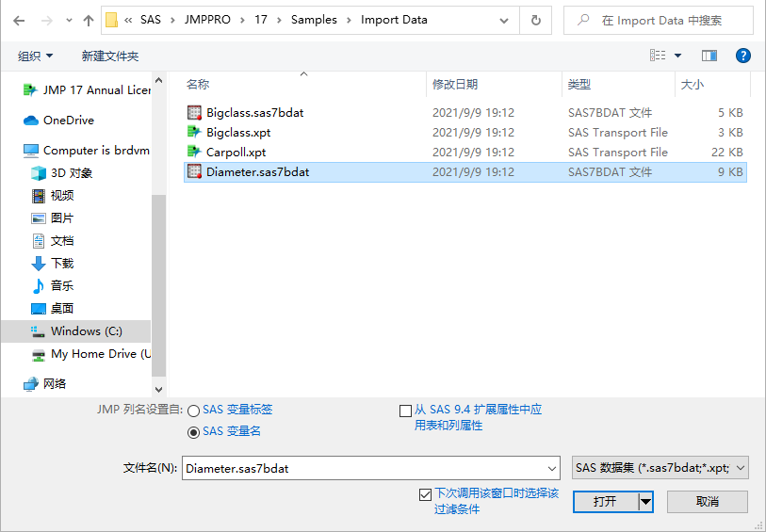Enable 从 SAS 9.4 扩展属性 checkbox
This screenshot has width=766, height=532.
(x=405, y=411)
